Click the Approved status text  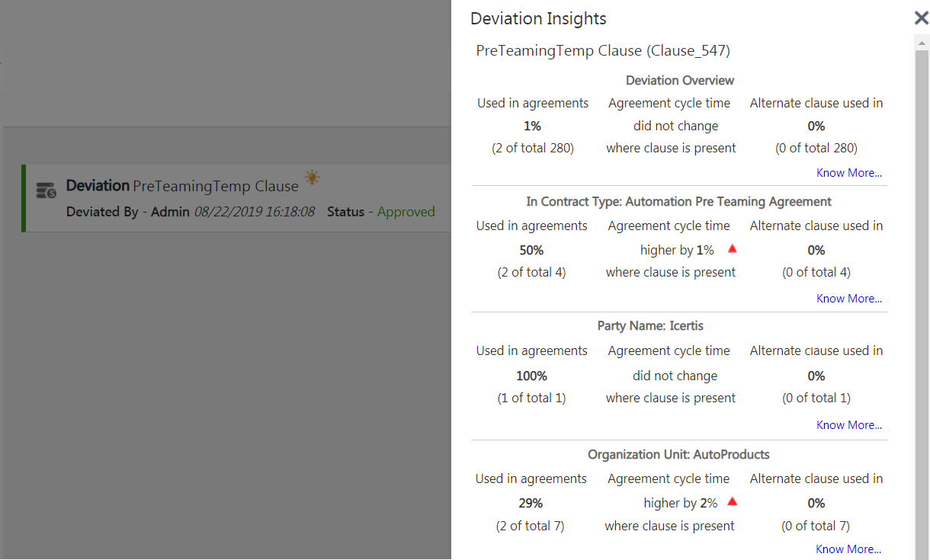(406, 212)
